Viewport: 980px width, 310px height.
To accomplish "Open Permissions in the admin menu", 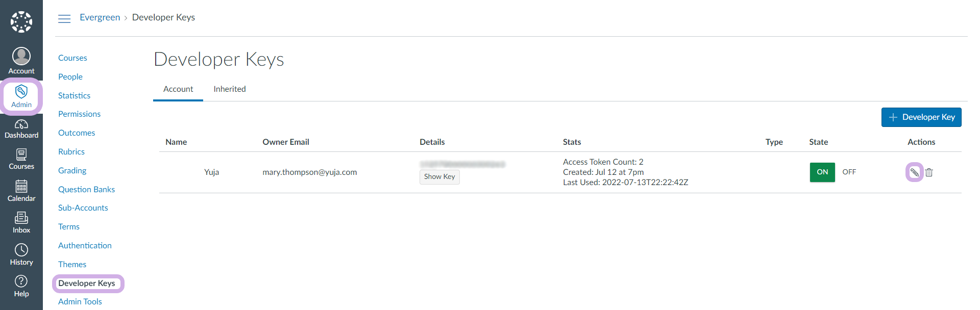I will pyautogui.click(x=79, y=114).
